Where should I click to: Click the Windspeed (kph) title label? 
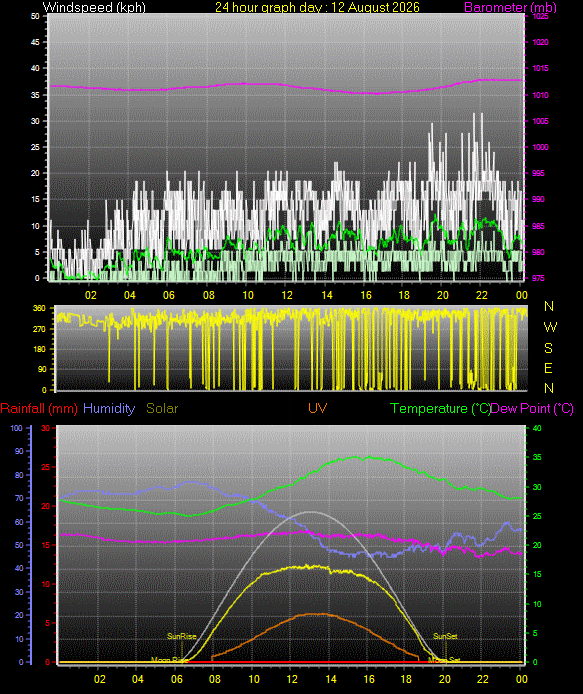[x=94, y=7]
